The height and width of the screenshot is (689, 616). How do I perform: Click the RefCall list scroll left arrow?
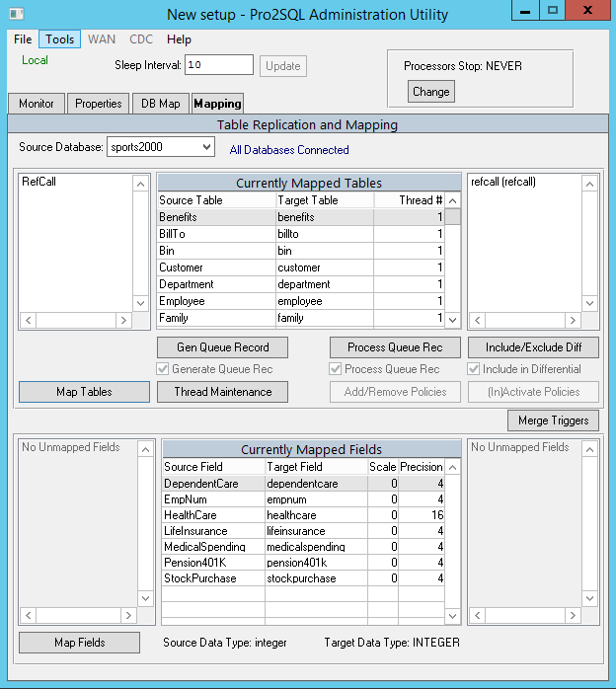pos(29,320)
